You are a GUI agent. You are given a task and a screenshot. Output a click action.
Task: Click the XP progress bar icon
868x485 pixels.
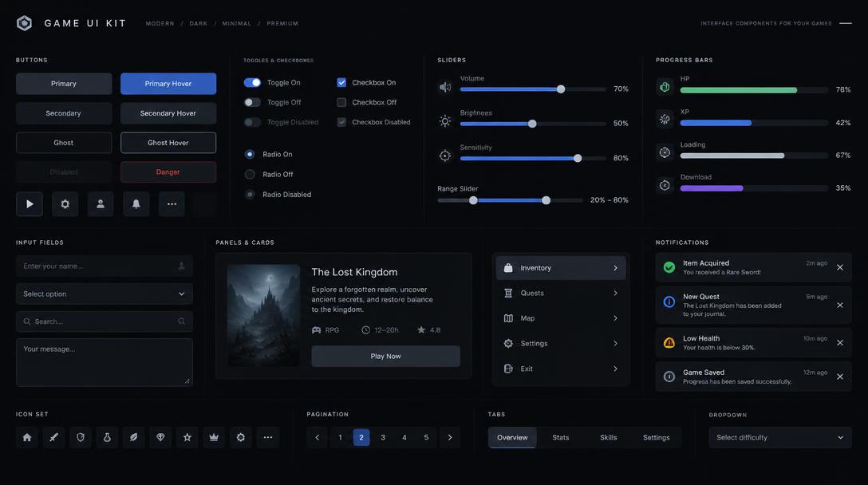665,119
